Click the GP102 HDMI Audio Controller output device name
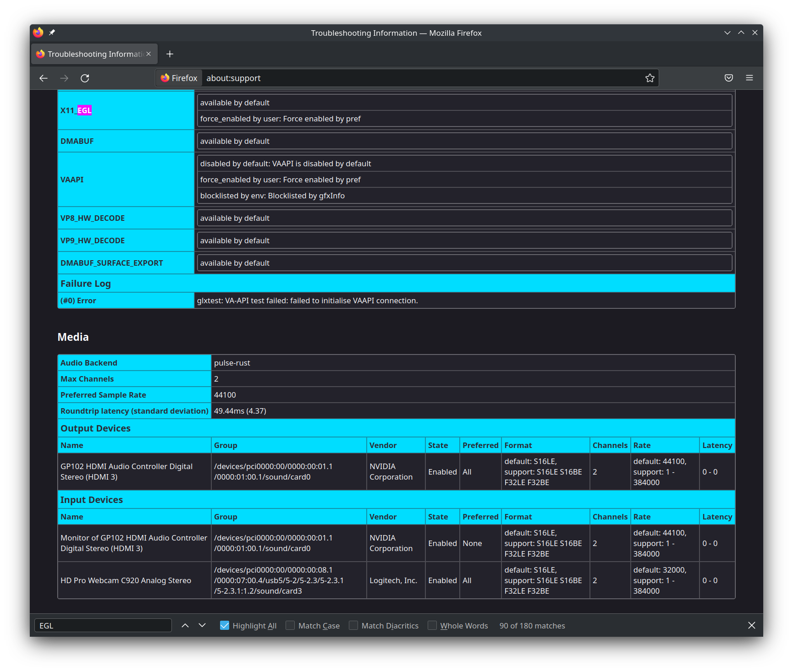This screenshot has width=793, height=672. coord(127,472)
